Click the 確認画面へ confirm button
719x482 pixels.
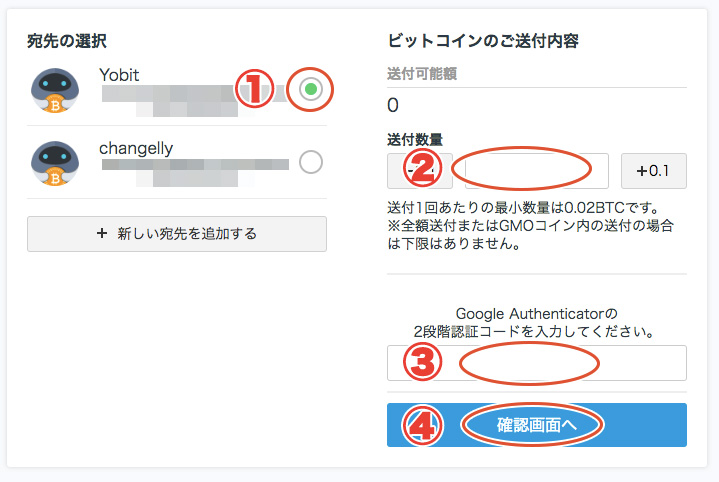[536, 425]
